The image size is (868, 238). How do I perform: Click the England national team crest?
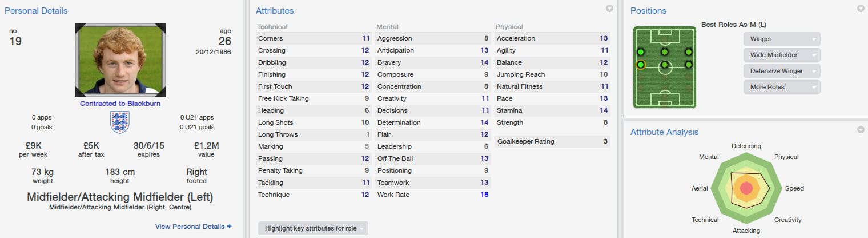[120, 122]
